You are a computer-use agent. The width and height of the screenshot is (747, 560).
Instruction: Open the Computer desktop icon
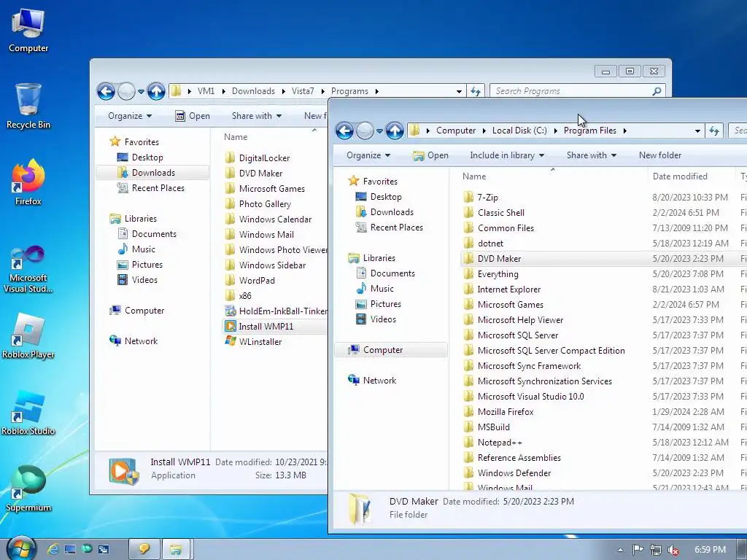click(28, 30)
